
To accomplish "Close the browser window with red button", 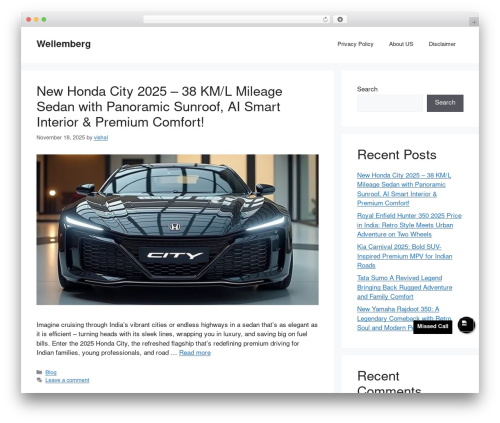I will point(29,19).
